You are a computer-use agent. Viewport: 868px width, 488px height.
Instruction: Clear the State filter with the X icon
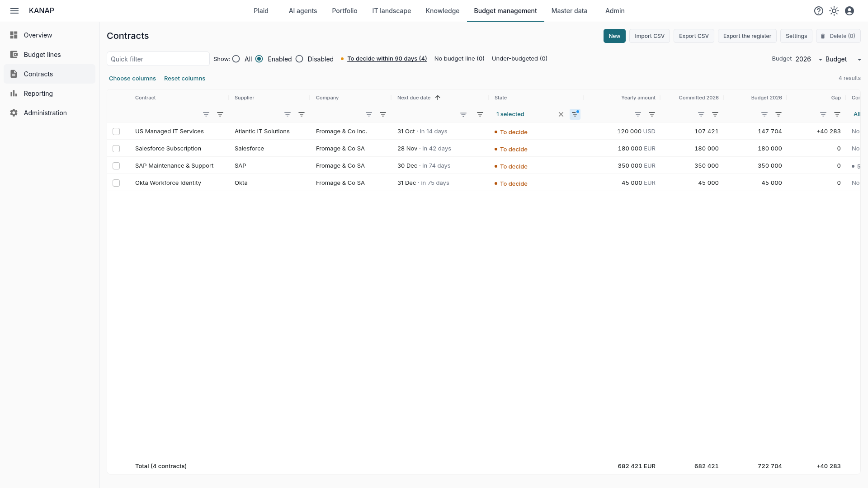(x=561, y=114)
